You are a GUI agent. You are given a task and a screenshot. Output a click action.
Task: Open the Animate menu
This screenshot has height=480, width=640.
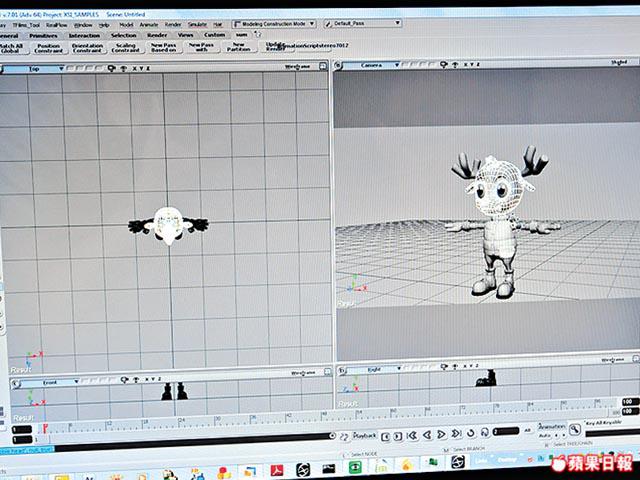tap(149, 25)
